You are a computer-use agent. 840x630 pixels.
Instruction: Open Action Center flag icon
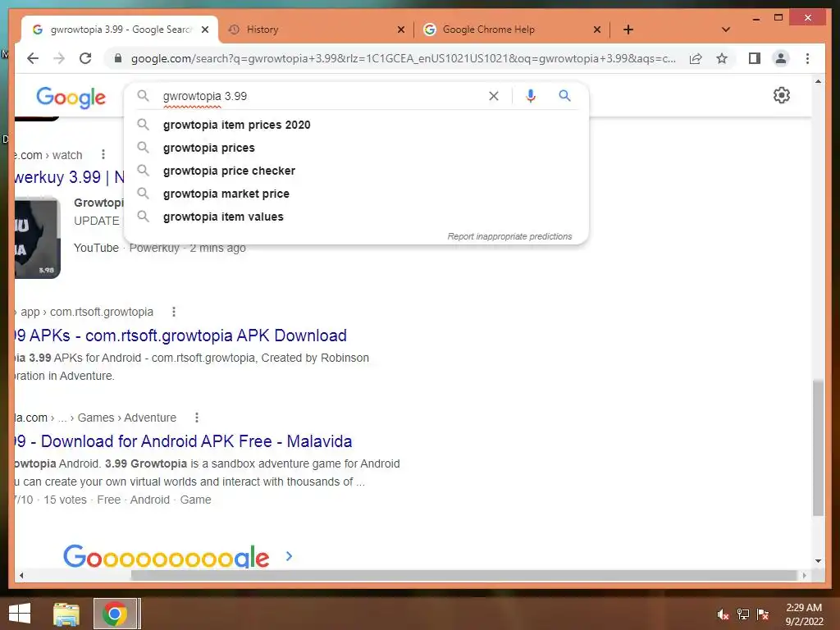coord(762,614)
